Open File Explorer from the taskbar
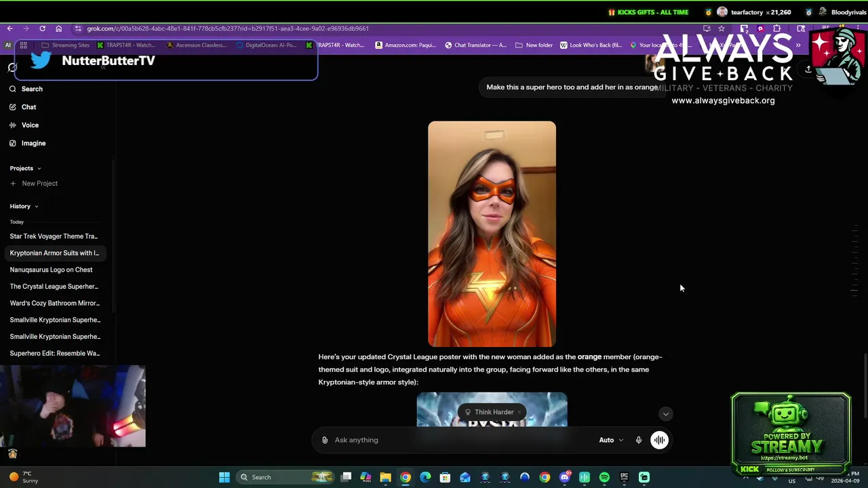The height and width of the screenshot is (488, 868). pyautogui.click(x=385, y=477)
